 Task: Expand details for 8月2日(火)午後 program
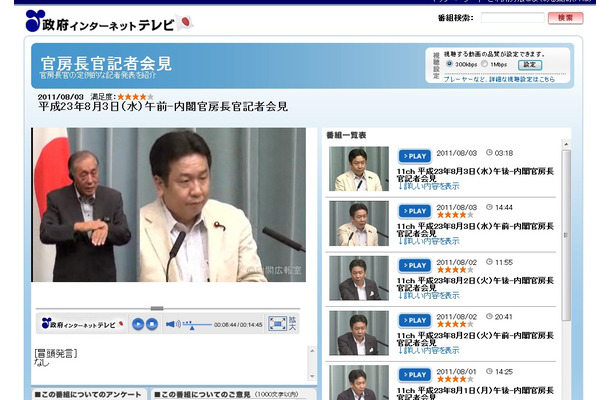(x=428, y=296)
